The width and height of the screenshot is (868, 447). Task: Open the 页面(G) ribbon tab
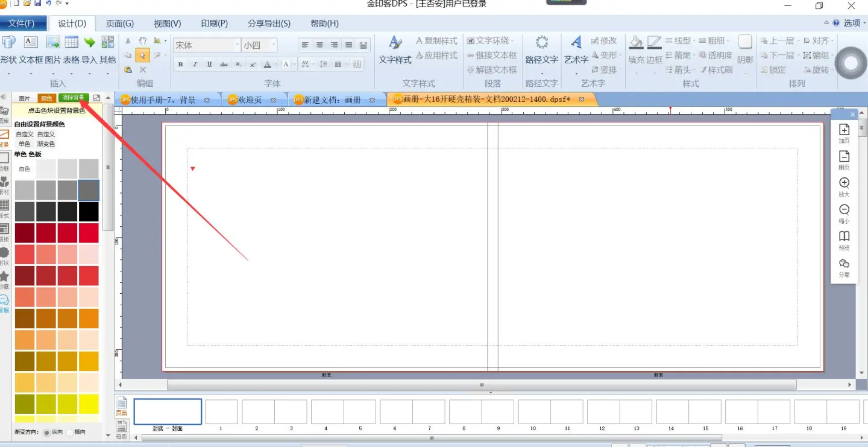pos(120,24)
